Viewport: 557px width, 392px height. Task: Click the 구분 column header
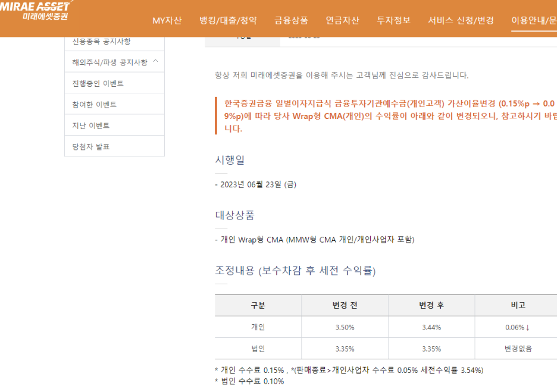click(x=258, y=305)
